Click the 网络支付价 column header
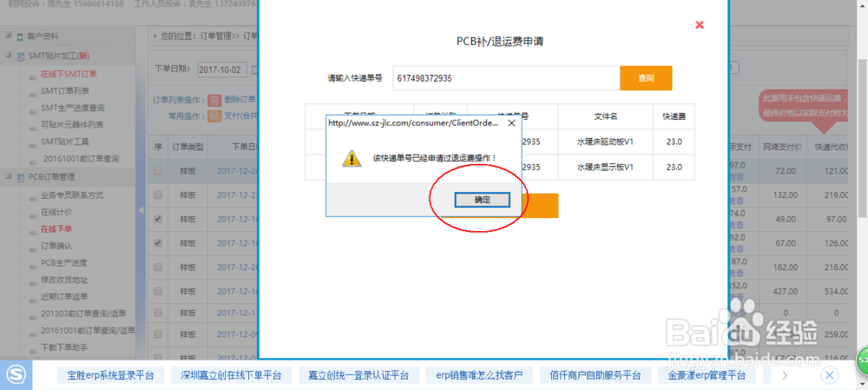868x390 pixels. 782,148
